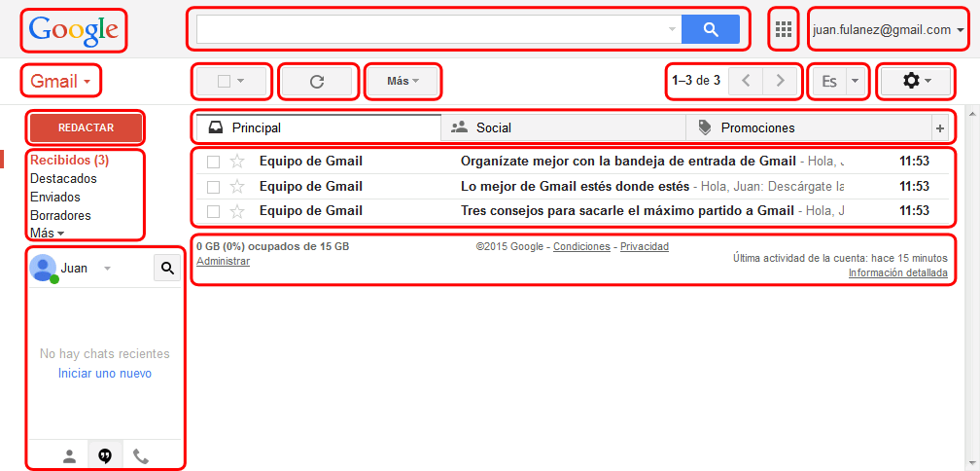Expand 'Más' in the sidebar labels
This screenshot has width=980, height=471.
coord(47,234)
